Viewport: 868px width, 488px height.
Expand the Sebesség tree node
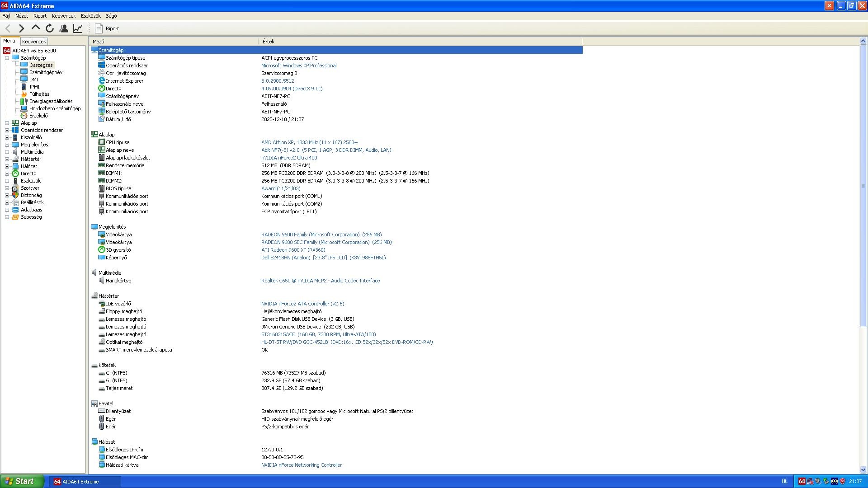tap(7, 217)
